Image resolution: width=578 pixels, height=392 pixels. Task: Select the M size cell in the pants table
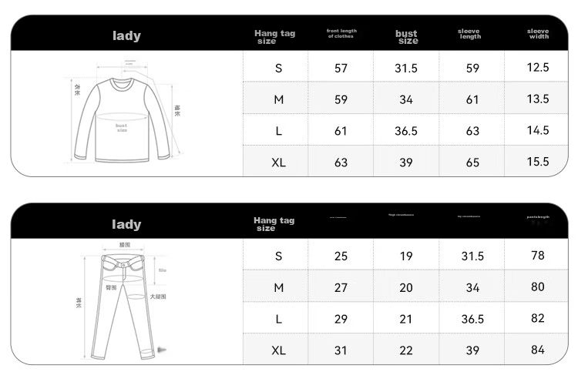279,287
